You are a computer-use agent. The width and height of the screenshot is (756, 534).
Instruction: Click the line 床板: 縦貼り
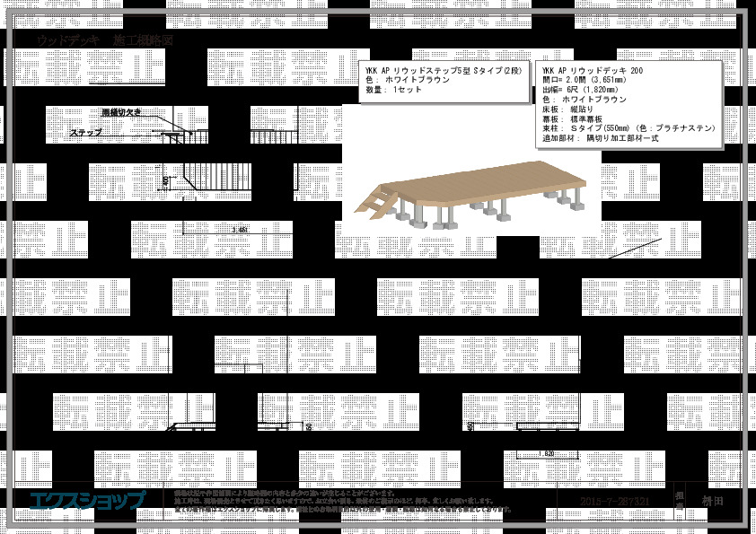pos(567,109)
